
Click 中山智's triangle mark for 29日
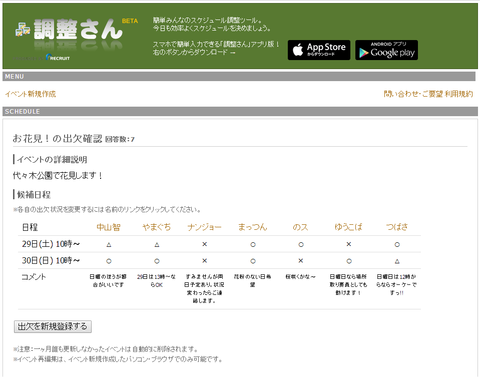[109, 245]
